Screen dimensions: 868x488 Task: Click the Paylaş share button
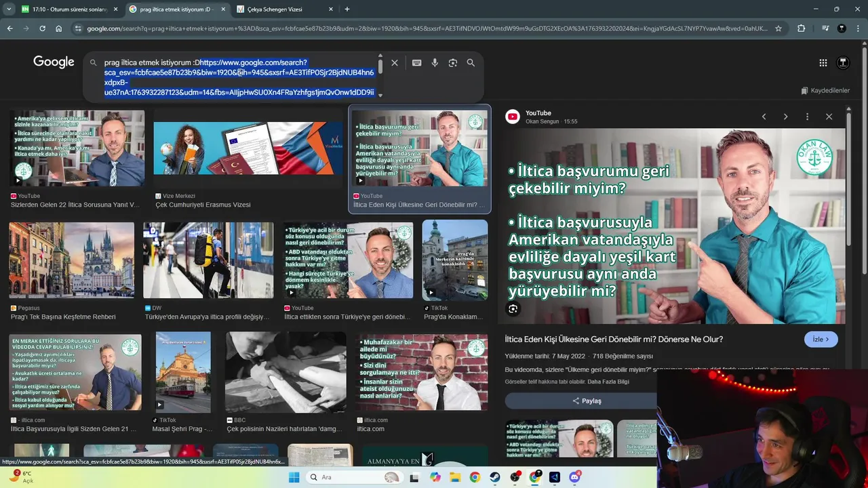587,401
